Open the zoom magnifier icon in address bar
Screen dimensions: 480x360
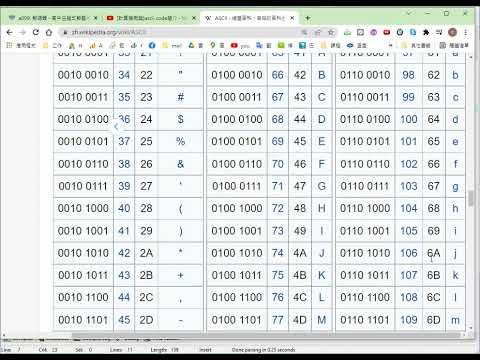pos(304,32)
